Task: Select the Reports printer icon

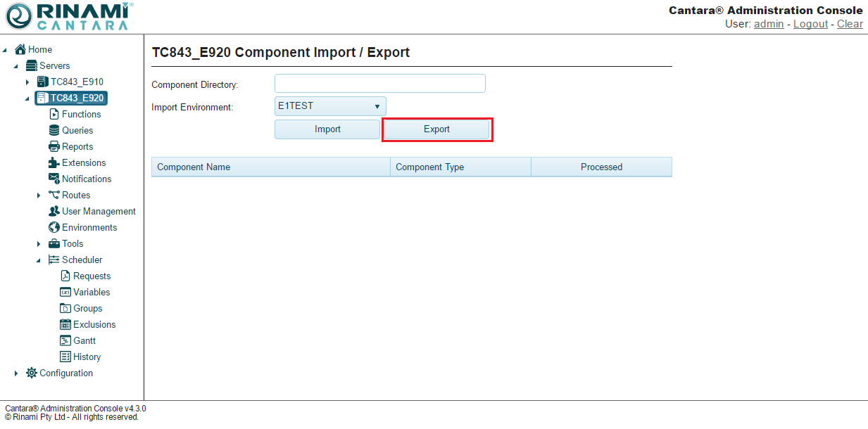Action: [54, 146]
